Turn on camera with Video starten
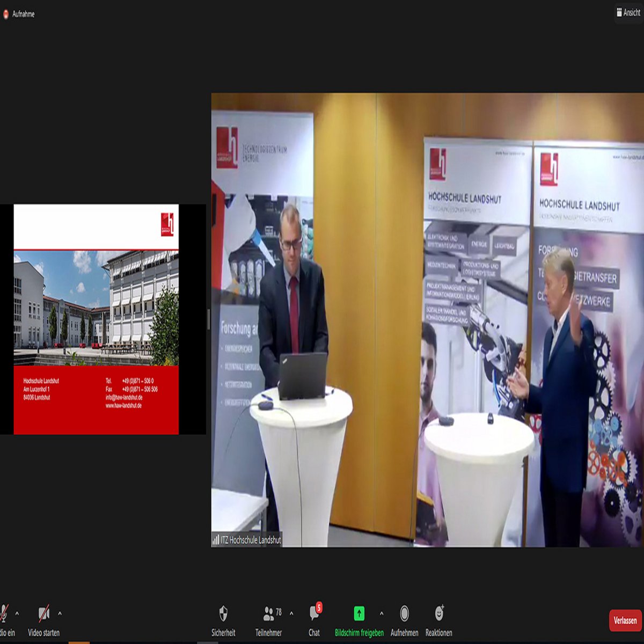The width and height of the screenshot is (644, 644). point(44,620)
